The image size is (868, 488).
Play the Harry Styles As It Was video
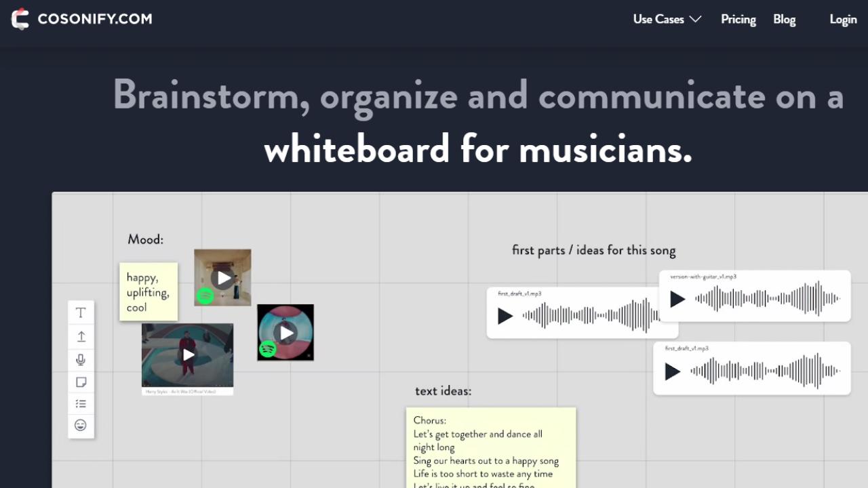pos(189,354)
